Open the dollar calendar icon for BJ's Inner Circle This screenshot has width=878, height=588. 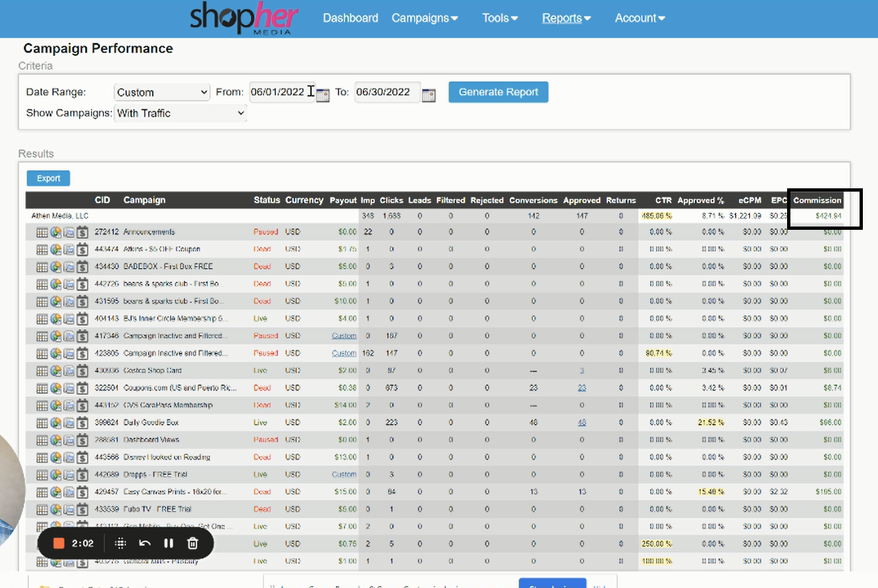[x=82, y=319]
